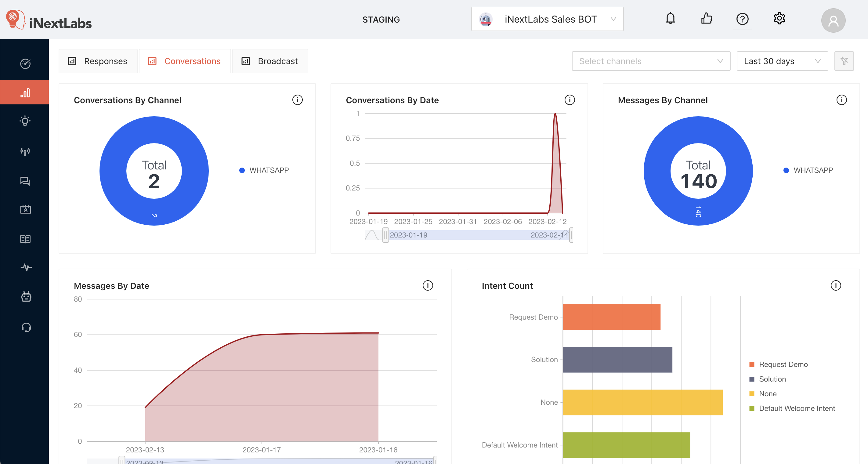Click the clear filters icon
The image size is (868, 464).
click(x=844, y=61)
